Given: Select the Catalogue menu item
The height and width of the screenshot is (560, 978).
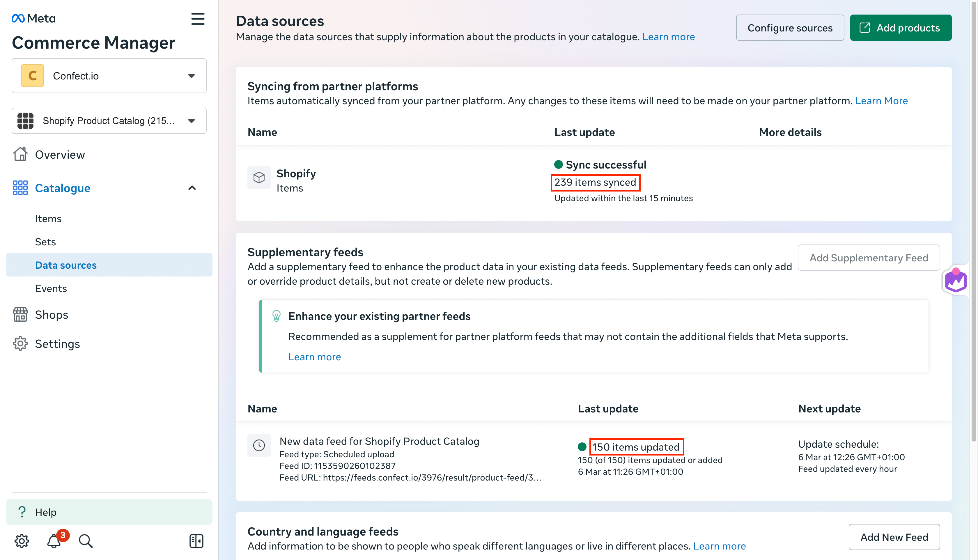Looking at the screenshot, I should click(x=62, y=188).
